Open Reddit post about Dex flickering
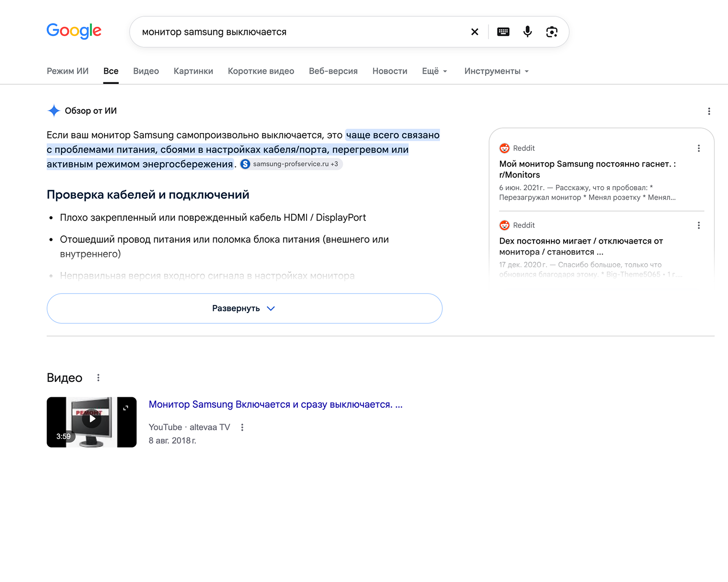Screen dimensions: 728x582 click(581, 246)
